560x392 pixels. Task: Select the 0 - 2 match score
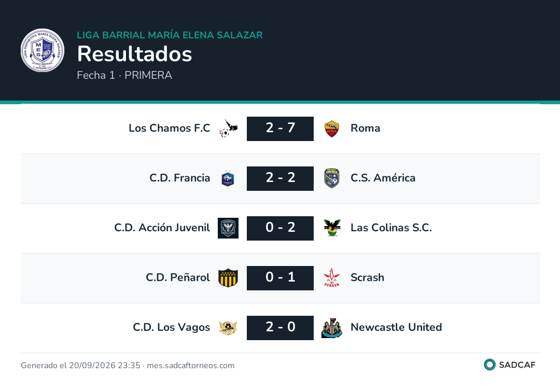point(281,228)
